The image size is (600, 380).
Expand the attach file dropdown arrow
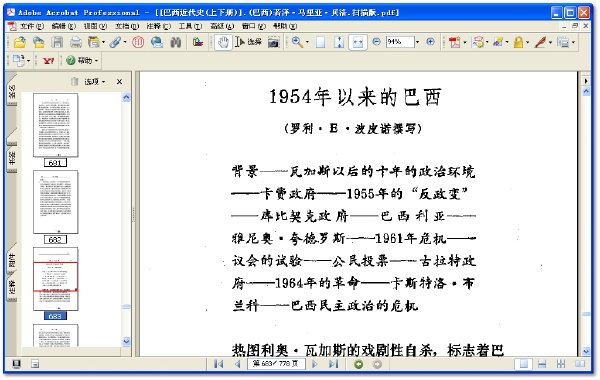(x=125, y=42)
